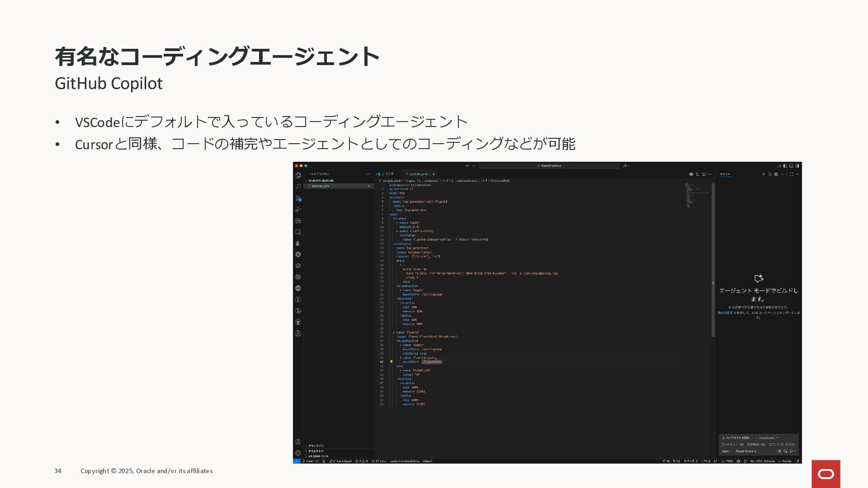Open the Run and Debug view

298,209
